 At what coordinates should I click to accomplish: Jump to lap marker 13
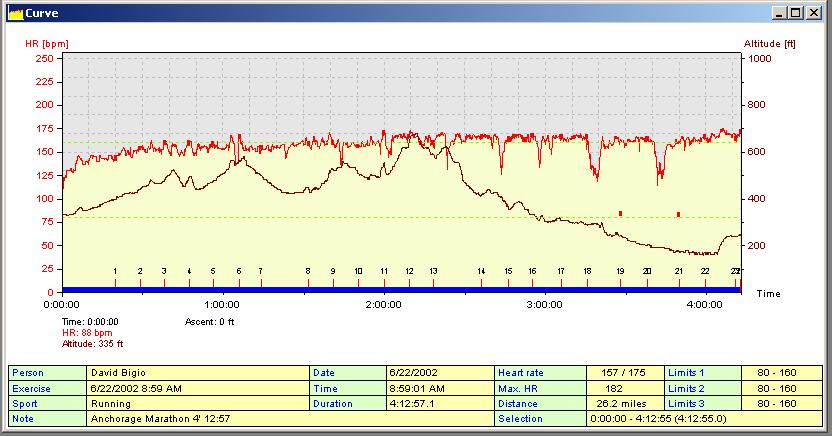click(x=433, y=272)
